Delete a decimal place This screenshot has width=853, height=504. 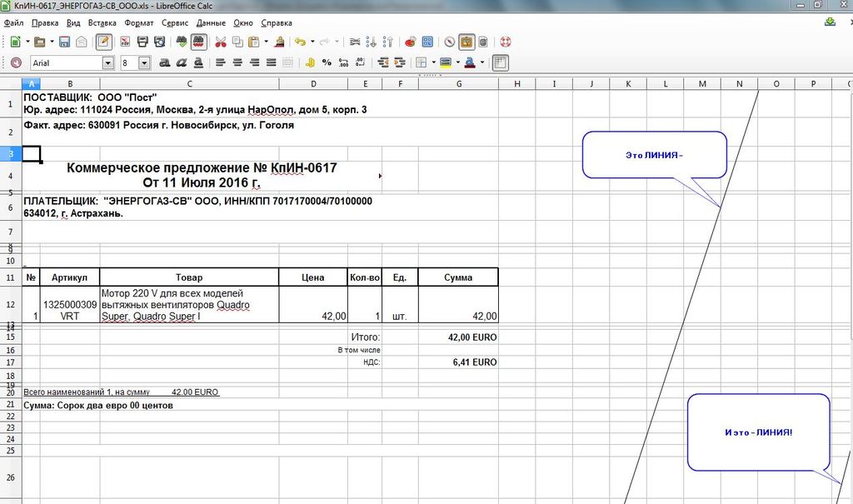360,62
